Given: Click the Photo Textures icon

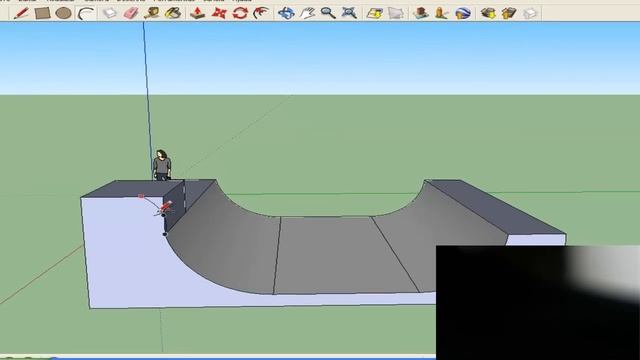Looking at the screenshot, I should tap(442, 13).
